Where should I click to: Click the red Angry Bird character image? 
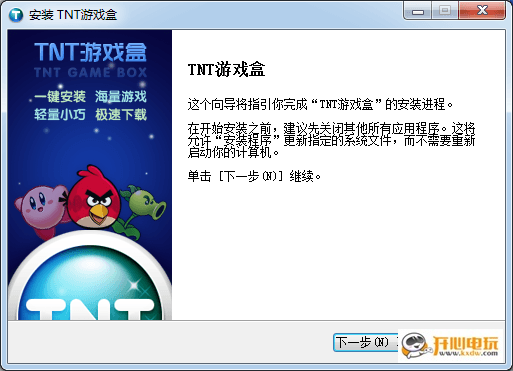tap(93, 197)
